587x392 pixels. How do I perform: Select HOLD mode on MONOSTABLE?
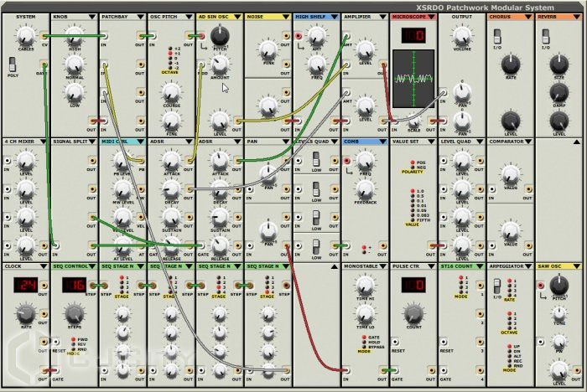point(363,342)
